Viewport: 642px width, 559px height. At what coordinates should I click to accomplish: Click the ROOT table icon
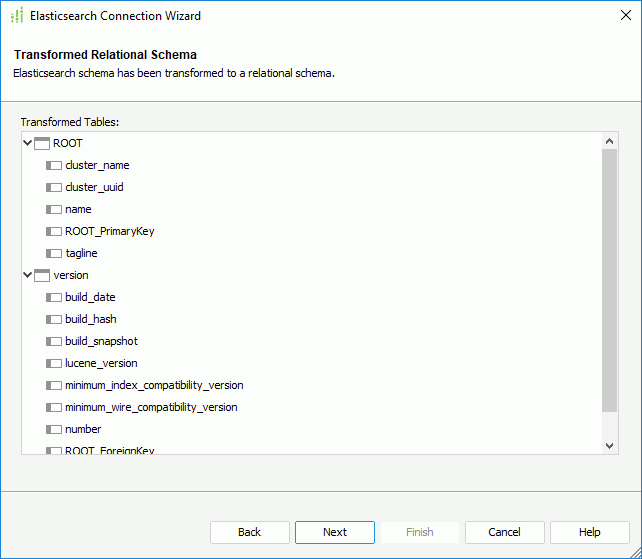[x=42, y=143]
